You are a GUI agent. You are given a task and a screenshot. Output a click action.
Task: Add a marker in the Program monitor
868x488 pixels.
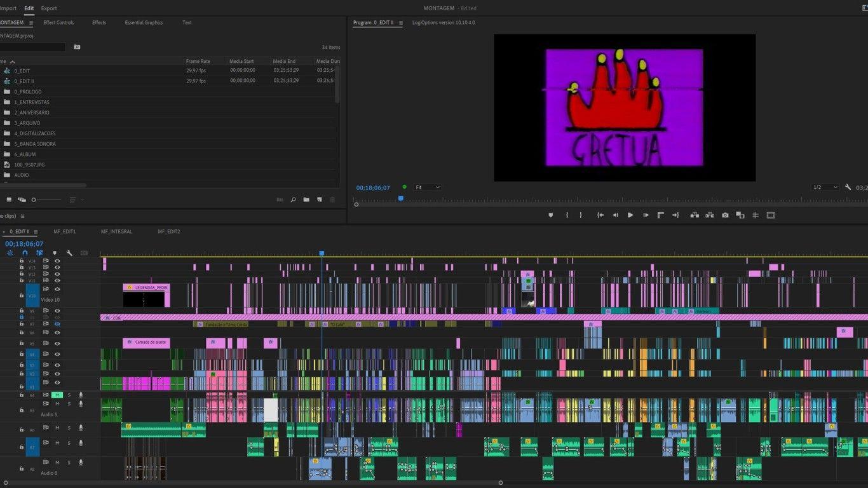click(x=551, y=215)
